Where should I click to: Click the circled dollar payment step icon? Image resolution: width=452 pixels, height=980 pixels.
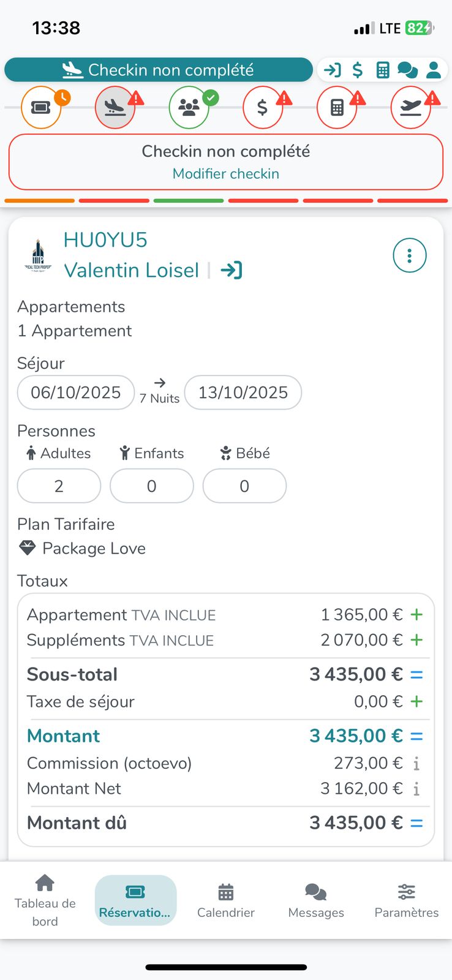(x=263, y=108)
